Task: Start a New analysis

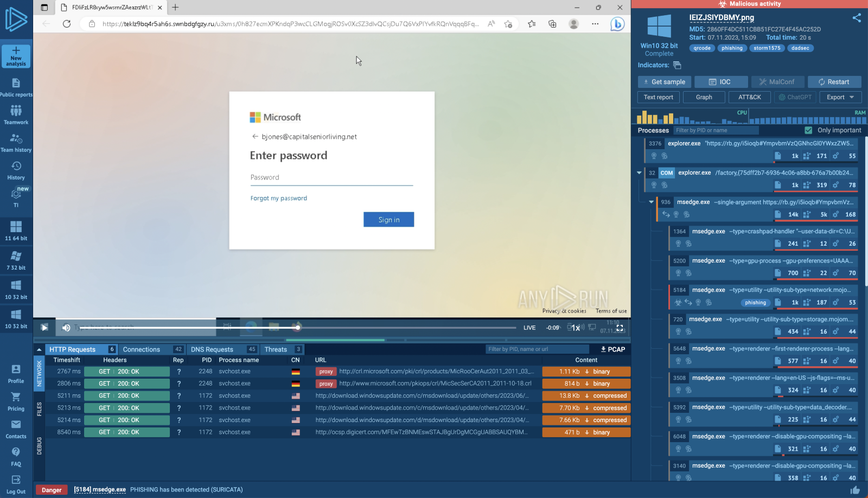Action: 16,56
